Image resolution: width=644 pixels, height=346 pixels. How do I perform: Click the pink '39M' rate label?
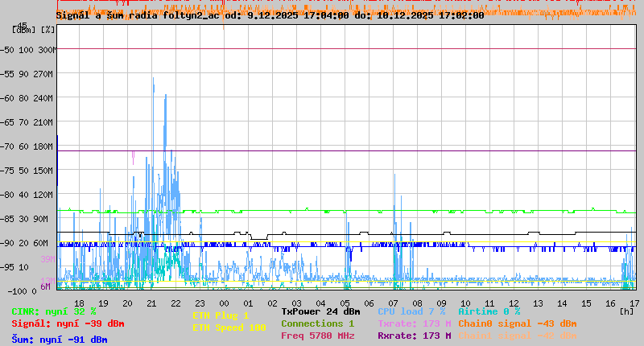tap(47, 259)
